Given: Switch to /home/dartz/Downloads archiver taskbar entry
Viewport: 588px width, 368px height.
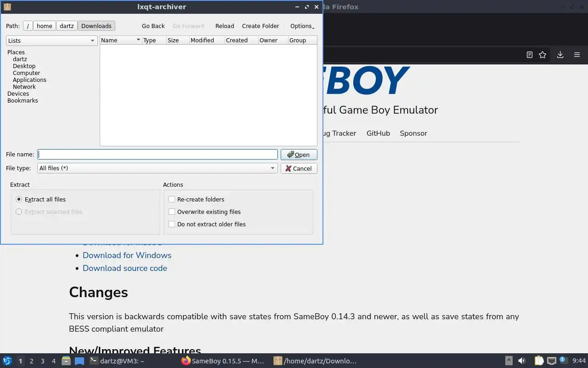Looking at the screenshot, I should pyautogui.click(x=317, y=361).
